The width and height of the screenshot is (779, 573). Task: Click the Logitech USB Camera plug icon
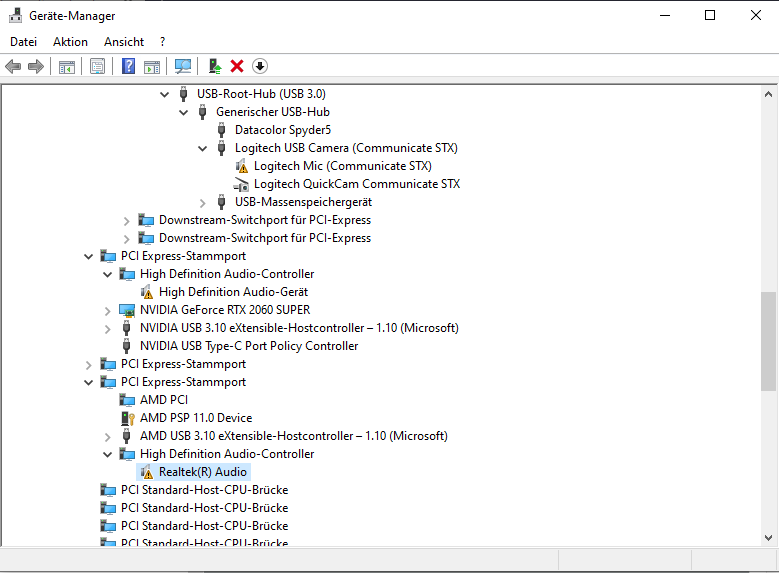(222, 148)
